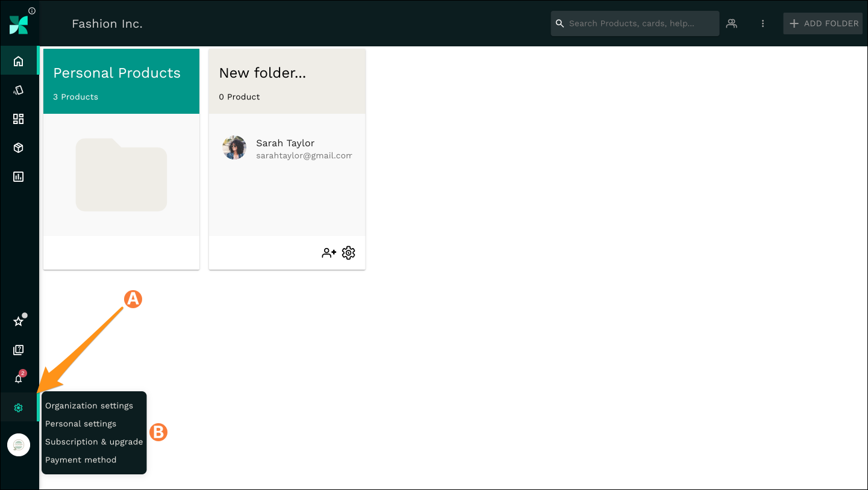Expand the three-dot more options menu
868x490 pixels.
pos(763,23)
